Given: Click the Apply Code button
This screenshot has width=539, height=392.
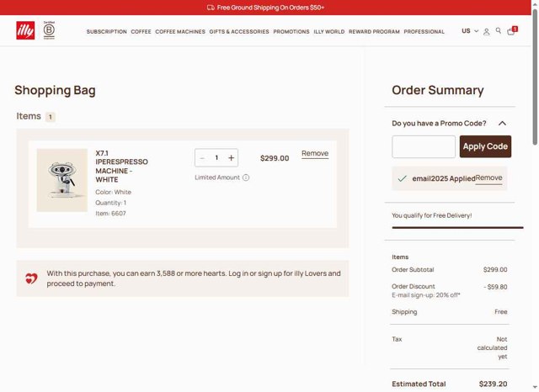Looking at the screenshot, I should click(485, 146).
